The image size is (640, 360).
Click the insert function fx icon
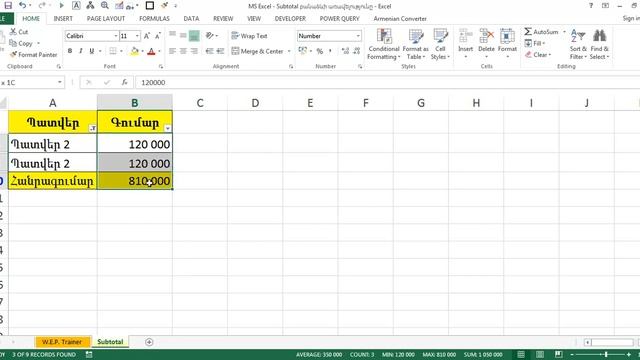click(x=124, y=82)
